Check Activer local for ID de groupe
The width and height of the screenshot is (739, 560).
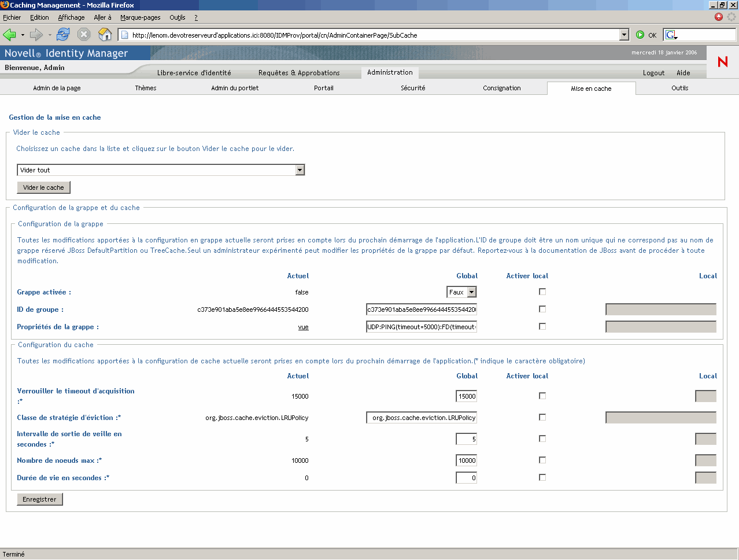tap(542, 310)
